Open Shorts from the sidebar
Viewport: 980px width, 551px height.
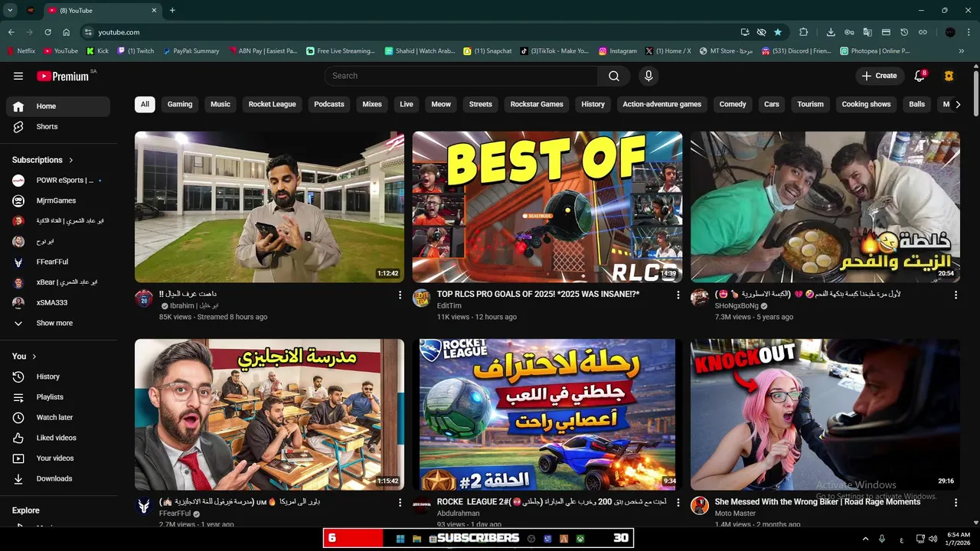point(58,126)
